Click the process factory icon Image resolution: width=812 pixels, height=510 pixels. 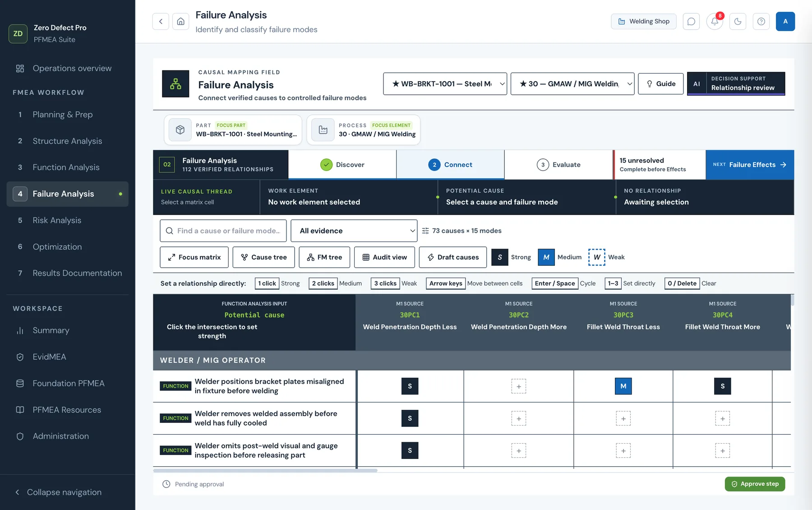[x=323, y=130]
